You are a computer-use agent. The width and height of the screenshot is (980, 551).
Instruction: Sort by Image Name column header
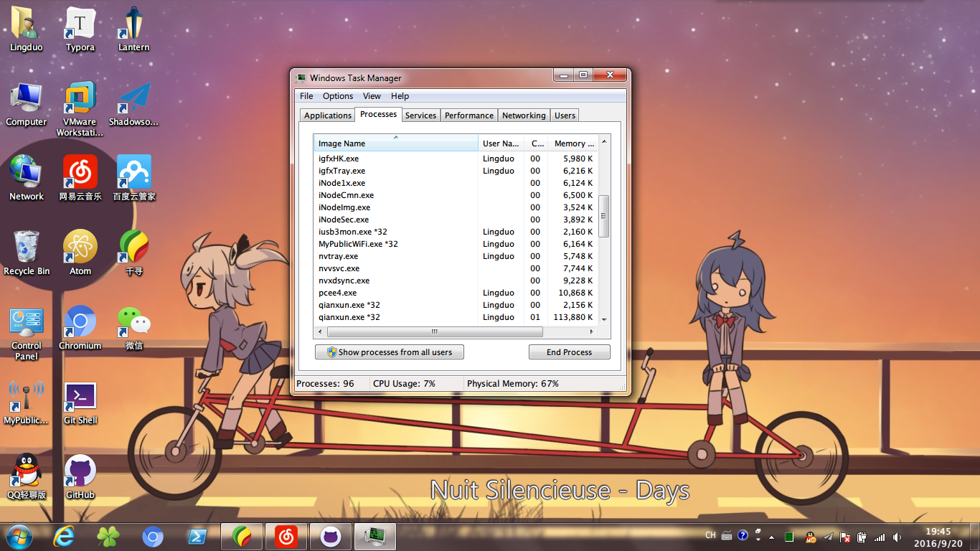pyautogui.click(x=396, y=143)
